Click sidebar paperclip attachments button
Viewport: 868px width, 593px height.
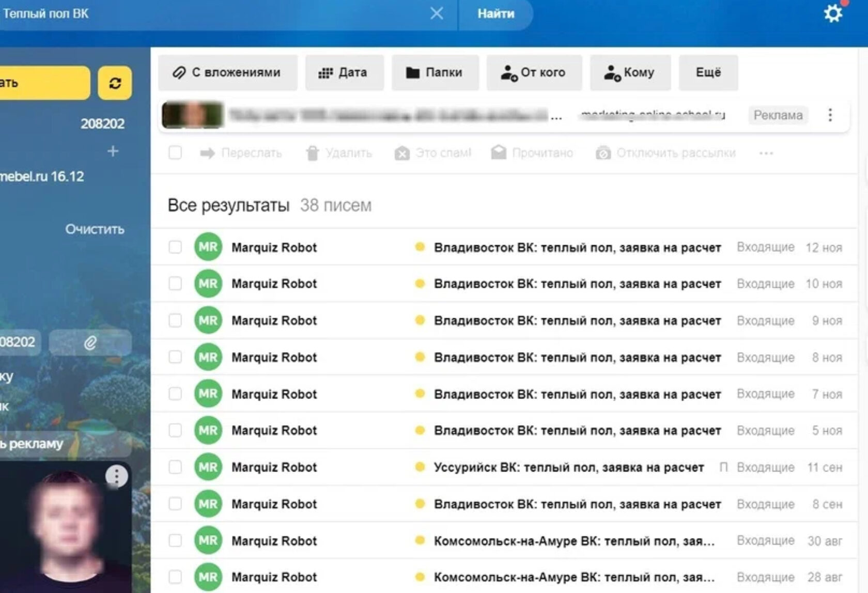pos(90,342)
